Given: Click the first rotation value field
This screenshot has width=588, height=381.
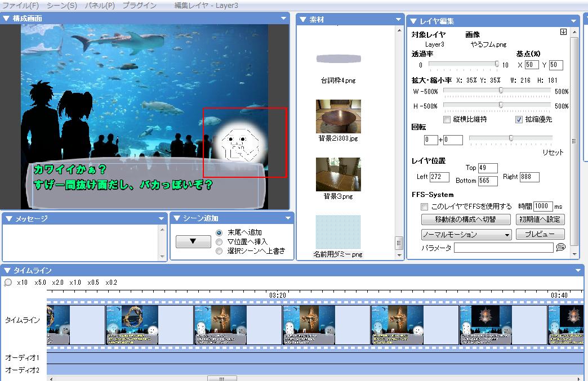Looking at the screenshot, I should [x=431, y=140].
